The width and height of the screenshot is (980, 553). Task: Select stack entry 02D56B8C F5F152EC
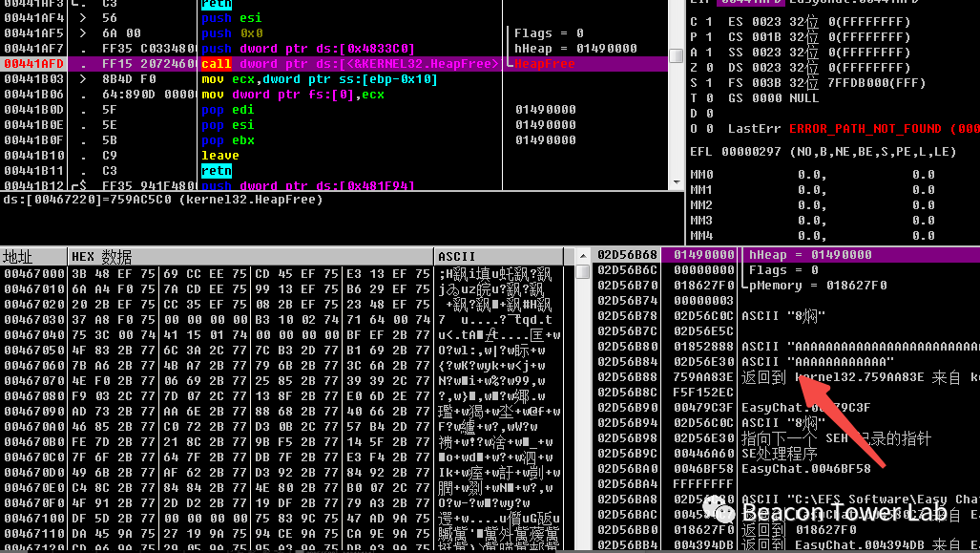pos(786,393)
